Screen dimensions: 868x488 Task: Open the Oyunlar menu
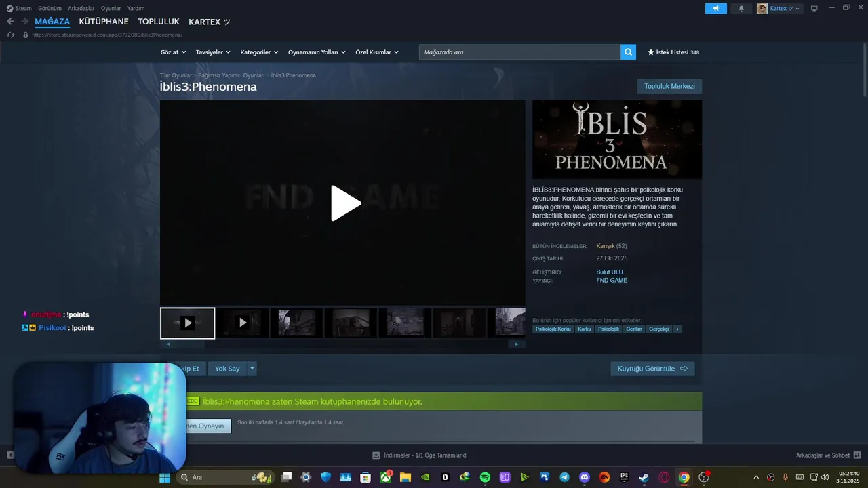coord(111,8)
